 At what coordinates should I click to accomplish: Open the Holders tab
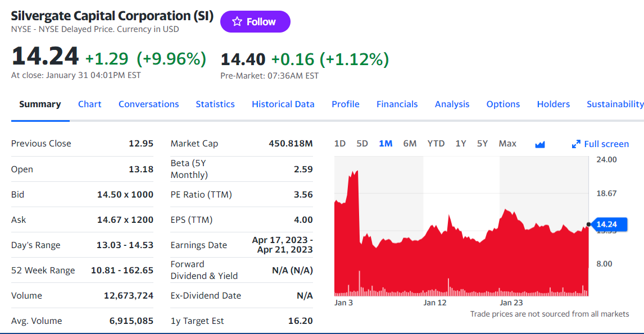[x=553, y=104]
